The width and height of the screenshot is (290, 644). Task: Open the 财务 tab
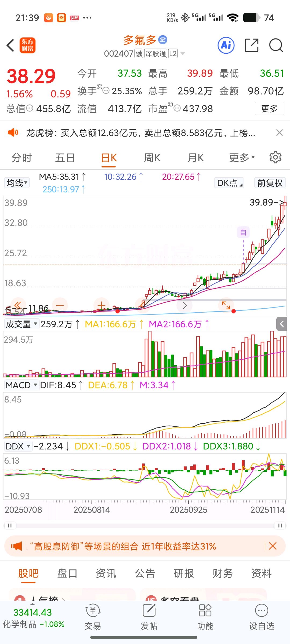[223, 573]
